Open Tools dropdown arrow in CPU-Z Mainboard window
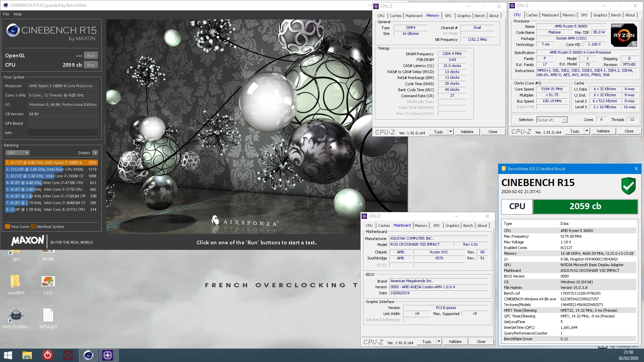 [439, 342]
